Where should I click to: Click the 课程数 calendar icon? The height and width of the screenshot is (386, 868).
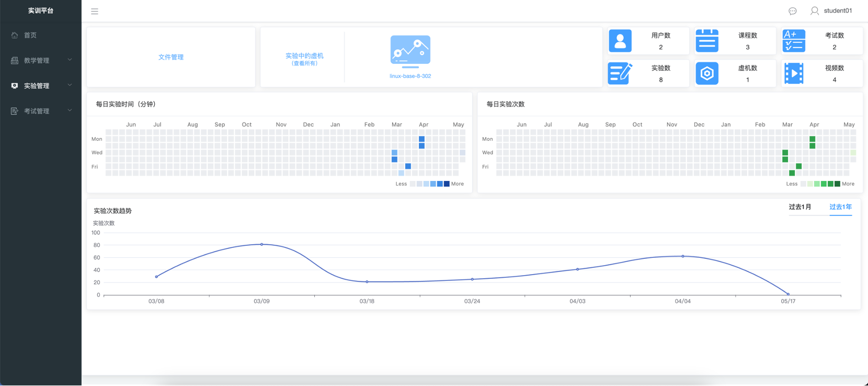point(707,41)
